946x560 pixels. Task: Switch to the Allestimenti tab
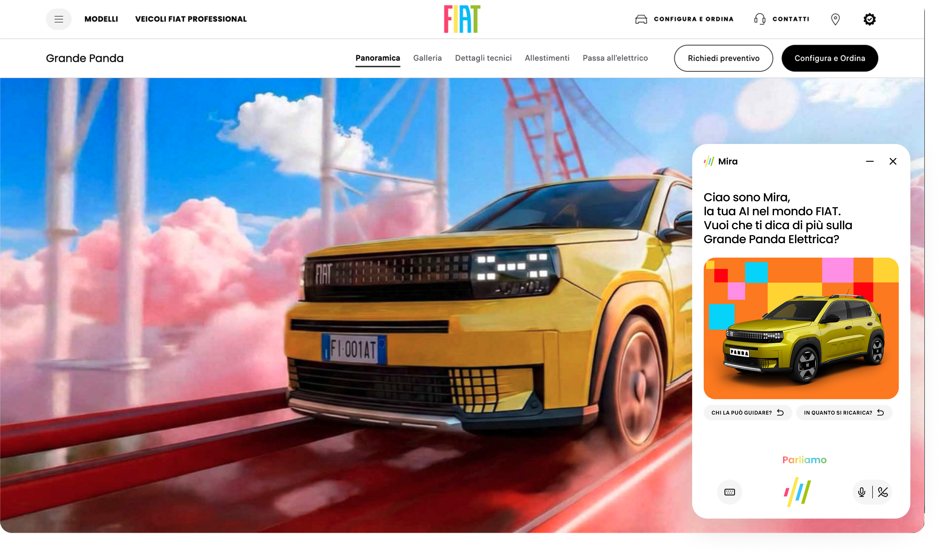[x=547, y=58]
